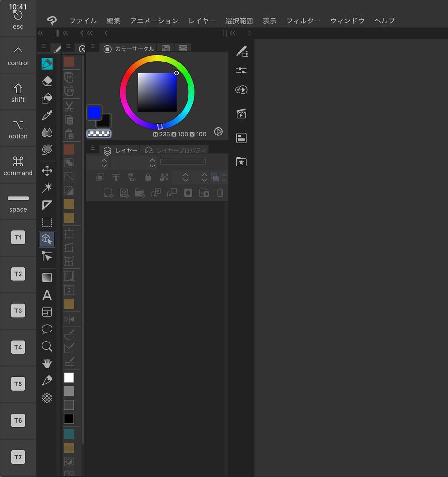The width and height of the screenshot is (448, 477).
Task: Choose the Auto Select magic wand tool
Action: pyautogui.click(x=47, y=187)
